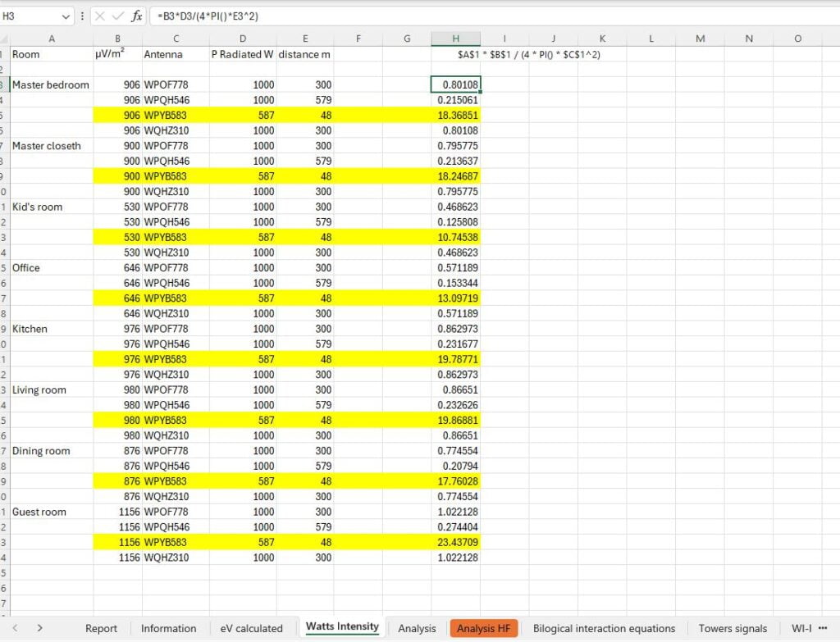The image size is (840, 642).
Task: Open the Towers signals sheet
Action: click(733, 627)
